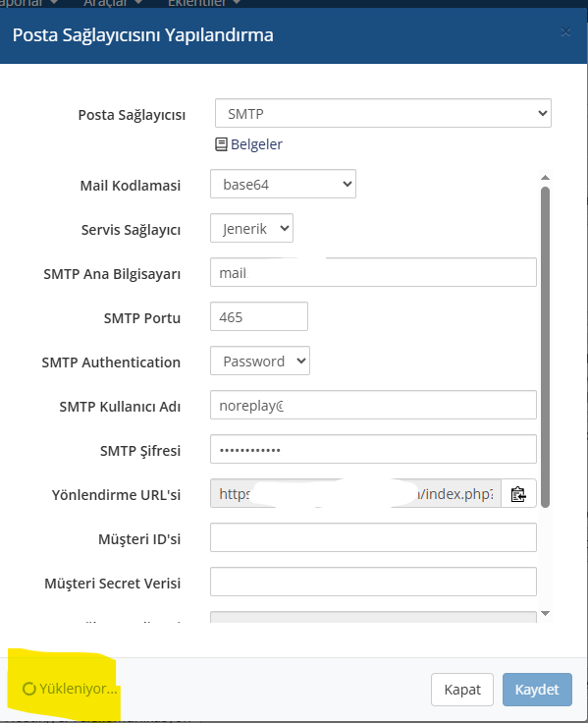
Task: Expand the Mail Kodlamasi base64 dropdown
Action: 283,184
